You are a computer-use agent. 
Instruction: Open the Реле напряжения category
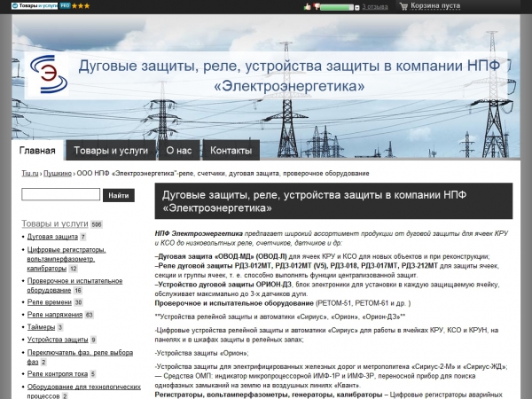pos(55,315)
